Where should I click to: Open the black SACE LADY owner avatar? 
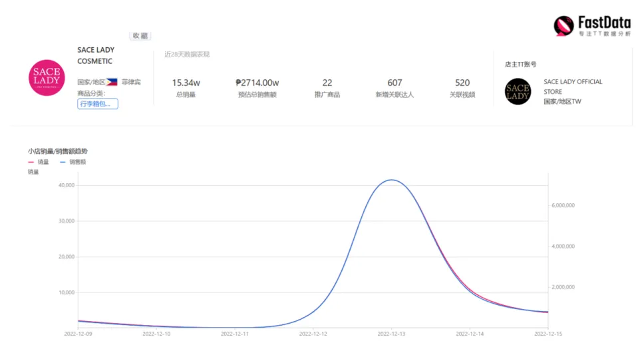tap(518, 91)
